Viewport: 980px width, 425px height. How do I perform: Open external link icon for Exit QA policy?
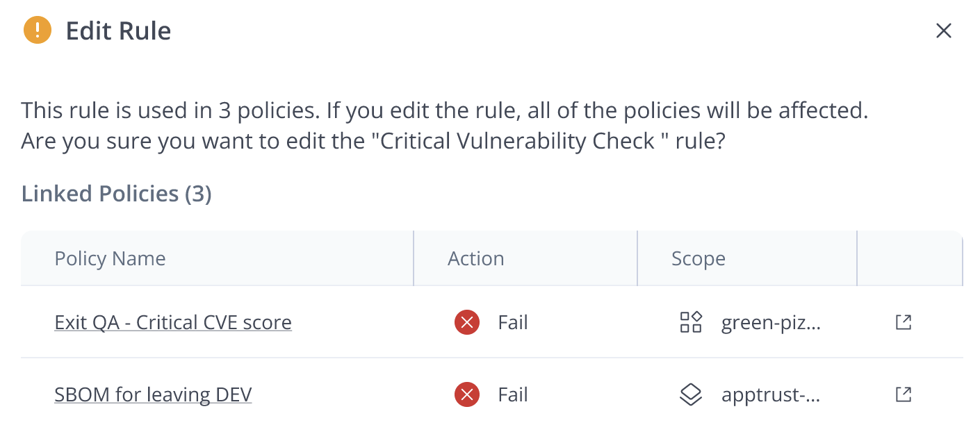[x=903, y=322]
